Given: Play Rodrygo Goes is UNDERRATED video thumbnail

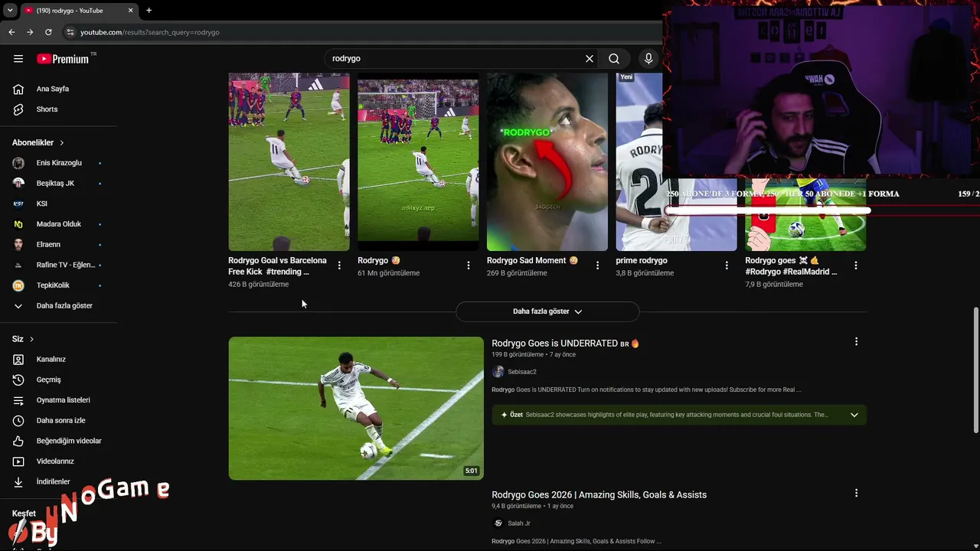Looking at the screenshot, I should click(356, 409).
